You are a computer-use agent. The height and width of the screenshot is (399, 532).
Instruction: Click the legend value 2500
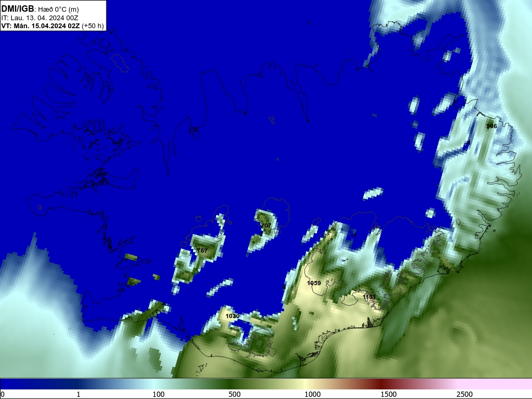[464, 394]
